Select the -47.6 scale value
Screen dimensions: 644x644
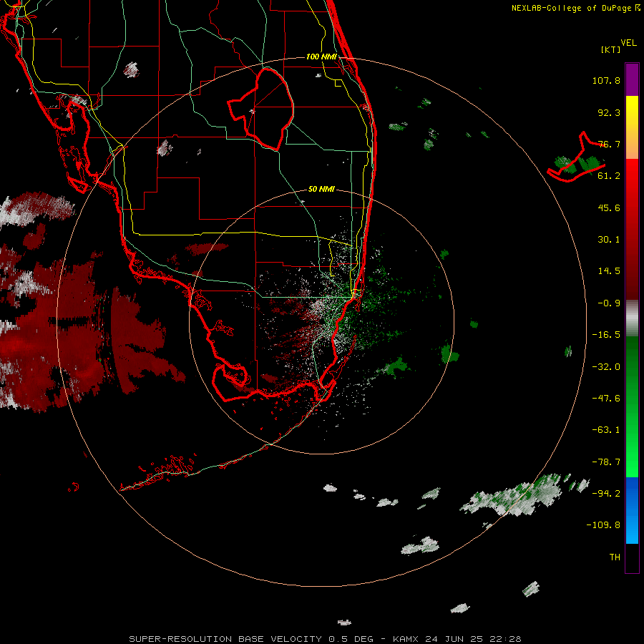coord(606,399)
